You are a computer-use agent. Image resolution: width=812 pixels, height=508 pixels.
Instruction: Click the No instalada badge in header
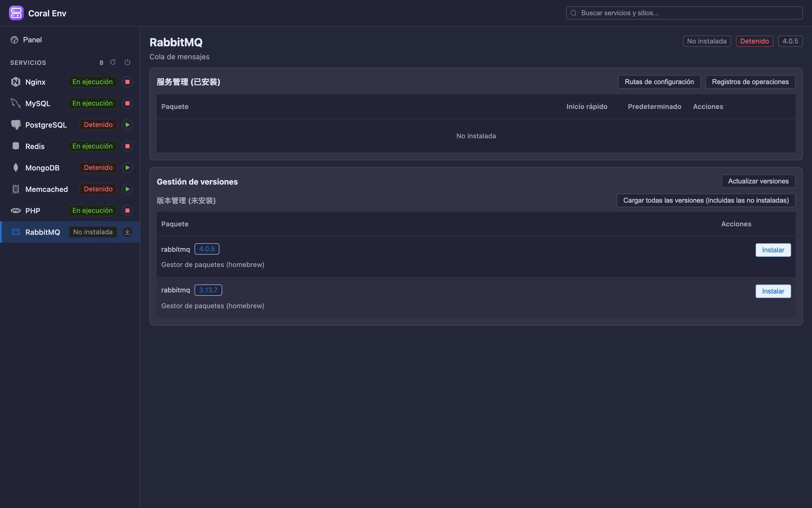(707, 41)
